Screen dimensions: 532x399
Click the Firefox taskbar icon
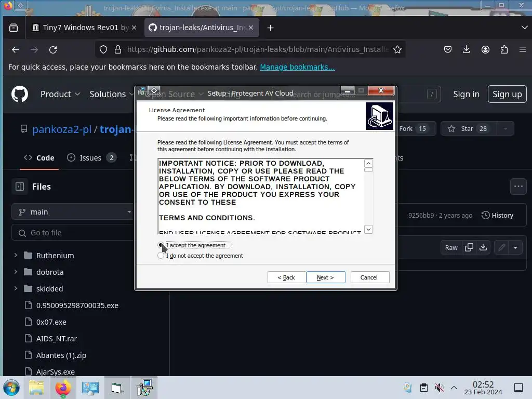point(63,388)
